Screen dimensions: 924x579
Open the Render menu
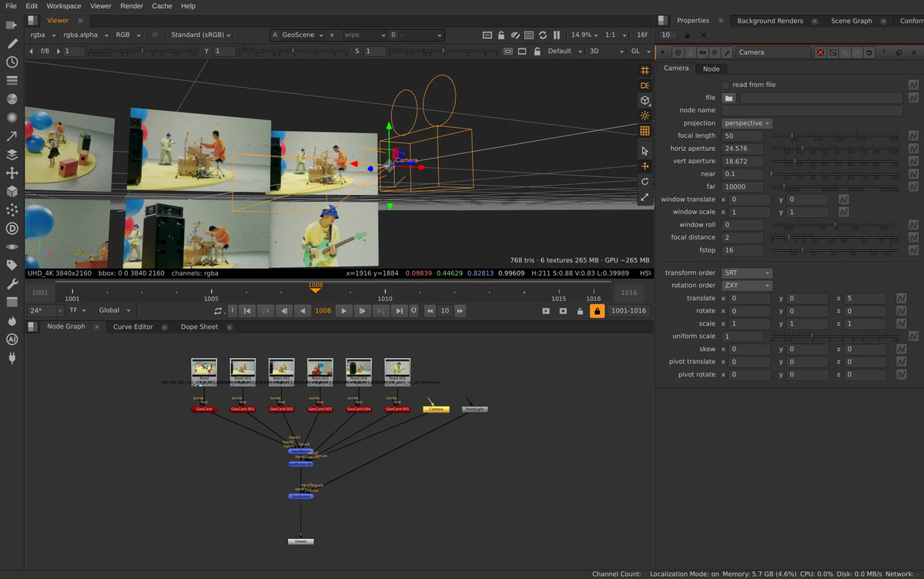click(x=132, y=6)
